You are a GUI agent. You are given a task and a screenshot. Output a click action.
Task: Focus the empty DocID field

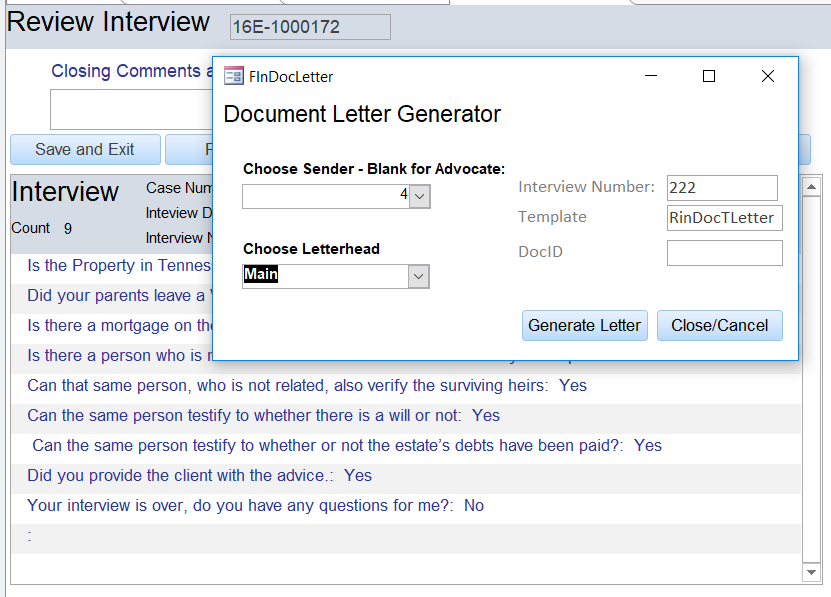[724, 253]
